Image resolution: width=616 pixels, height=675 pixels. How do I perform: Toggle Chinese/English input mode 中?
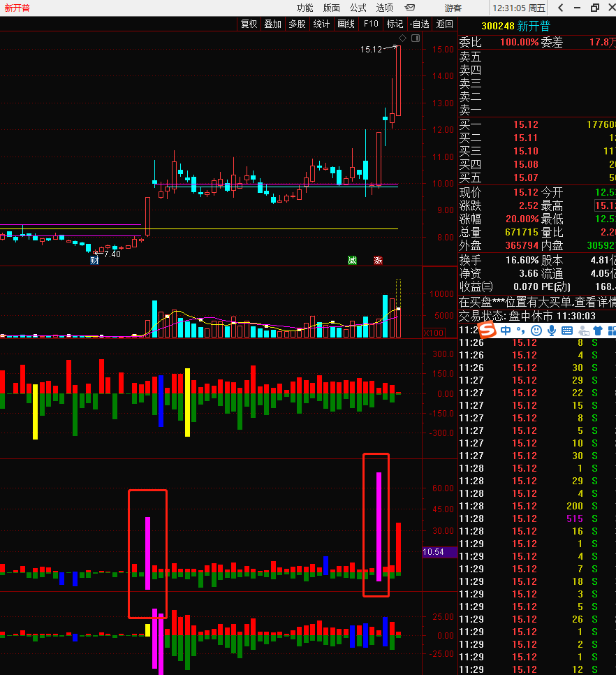[505, 330]
